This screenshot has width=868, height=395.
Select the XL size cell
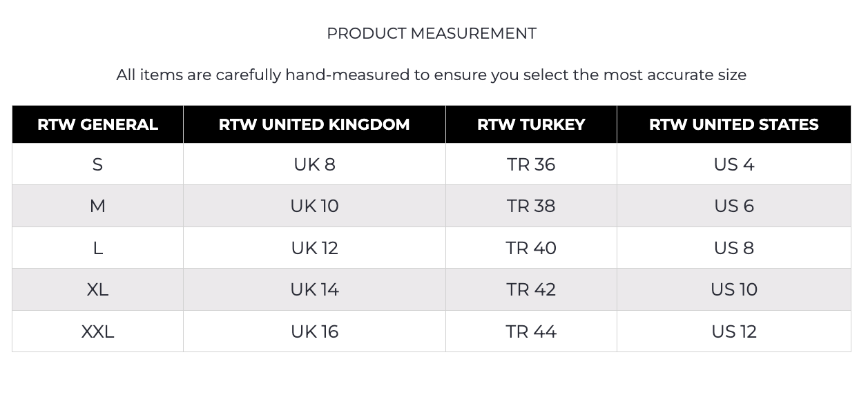97,289
